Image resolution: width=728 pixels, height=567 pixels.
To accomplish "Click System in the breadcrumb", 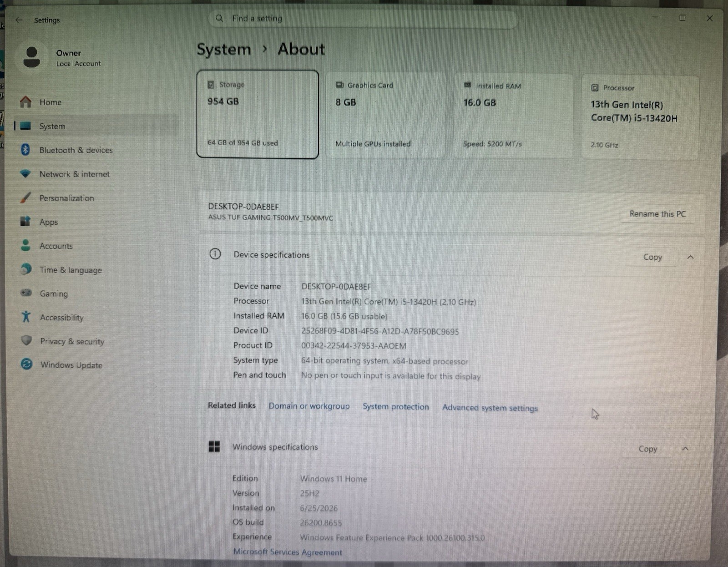I will pos(224,49).
